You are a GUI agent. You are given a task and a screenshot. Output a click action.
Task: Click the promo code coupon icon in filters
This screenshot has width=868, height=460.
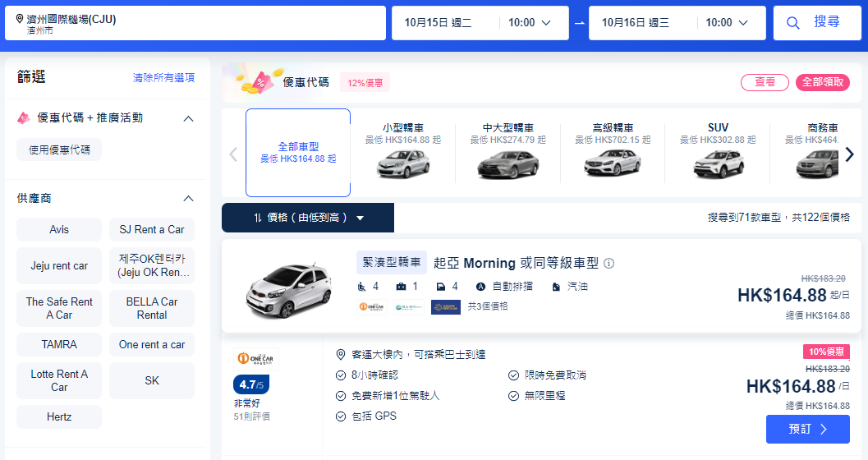click(23, 118)
